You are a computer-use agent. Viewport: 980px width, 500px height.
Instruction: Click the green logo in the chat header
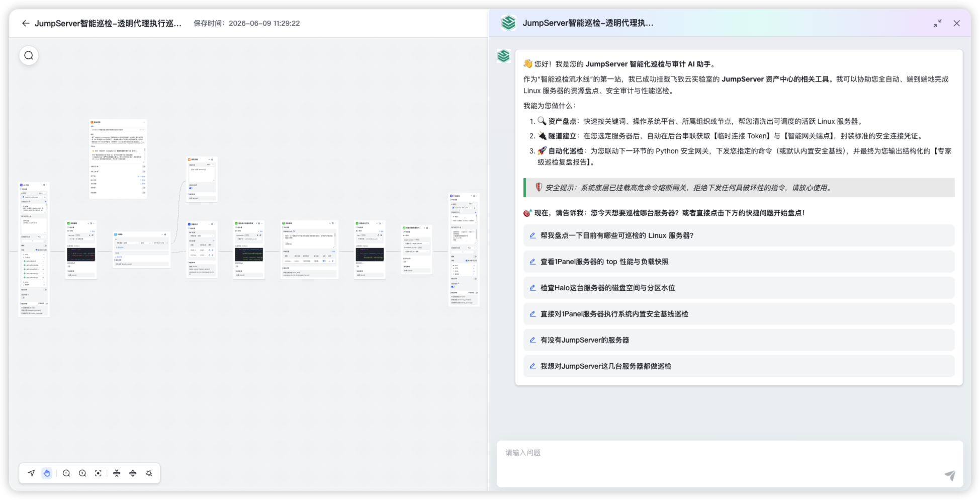tap(508, 23)
